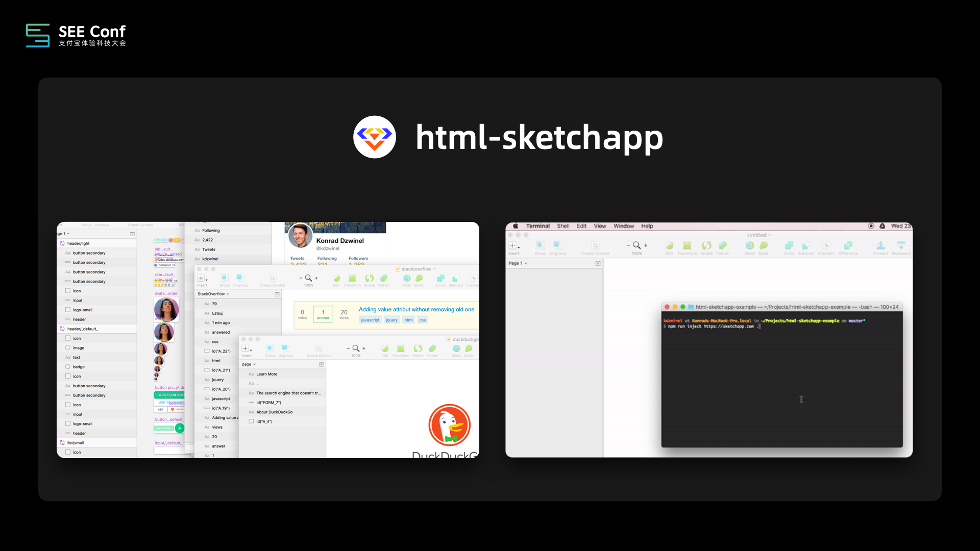Screen dimensions: 980x551
Task: Open the Page 1 dropdown in Untitled window
Action: click(x=518, y=264)
